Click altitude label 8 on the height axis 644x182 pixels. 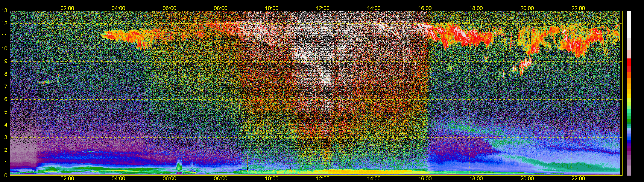[x=6, y=74]
